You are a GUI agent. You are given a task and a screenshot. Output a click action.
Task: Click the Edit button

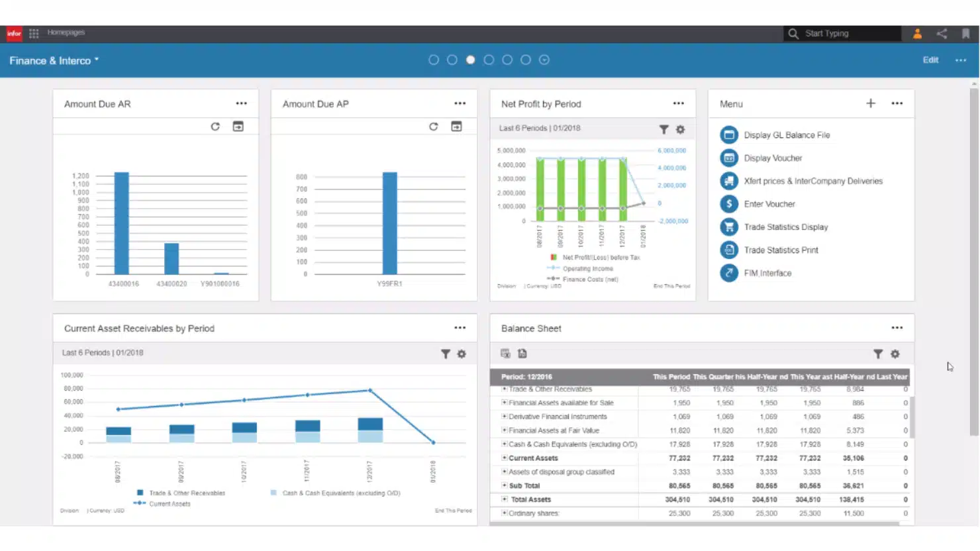click(930, 60)
